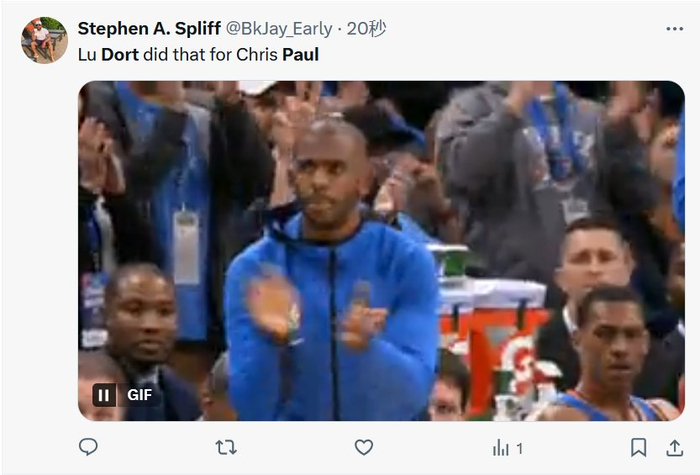The height and width of the screenshot is (475, 700).
Task: Open the three-dot more options menu
Action: 675,29
